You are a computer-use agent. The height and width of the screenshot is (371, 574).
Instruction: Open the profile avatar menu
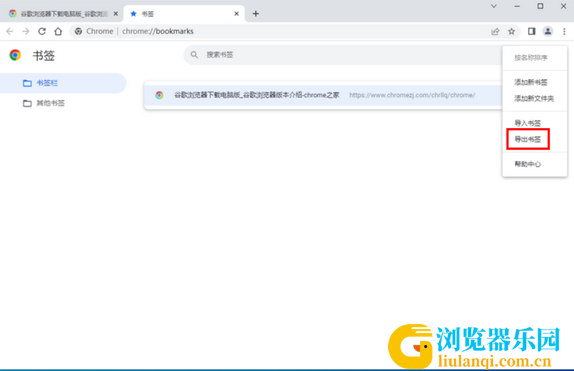(x=548, y=31)
